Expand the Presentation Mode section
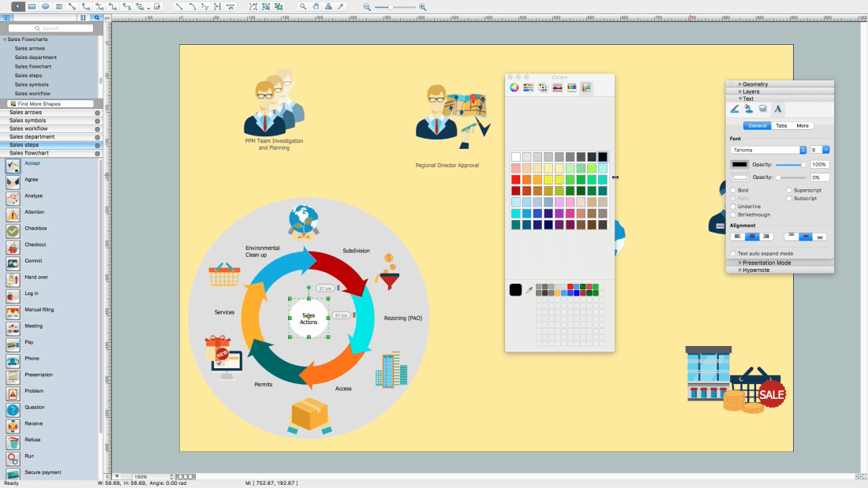The image size is (868, 488). [740, 263]
